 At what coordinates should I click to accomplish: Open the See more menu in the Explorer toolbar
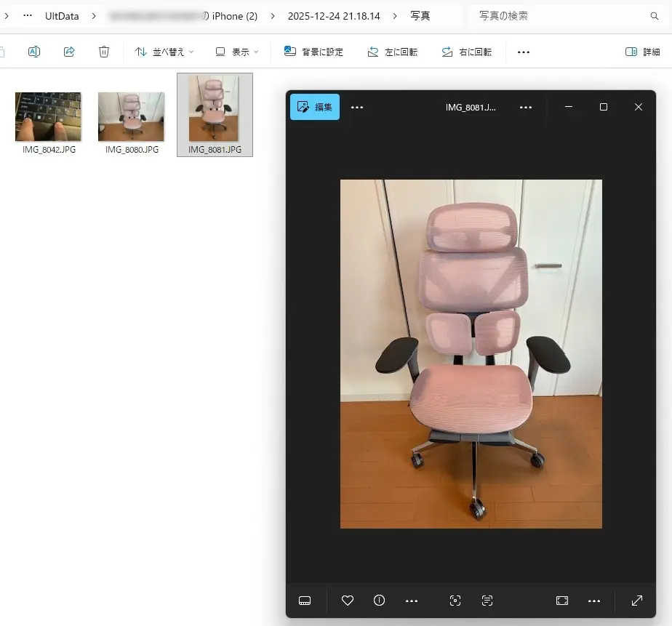(523, 52)
